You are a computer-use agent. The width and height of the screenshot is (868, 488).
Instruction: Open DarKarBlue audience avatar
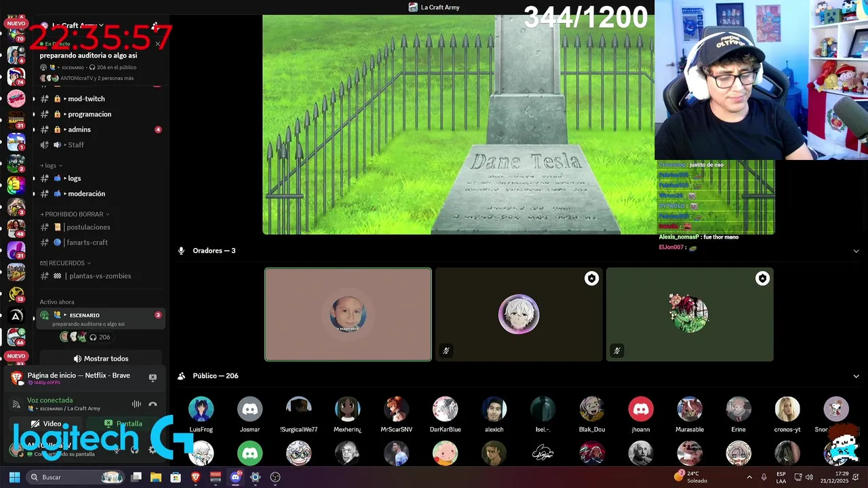(445, 409)
